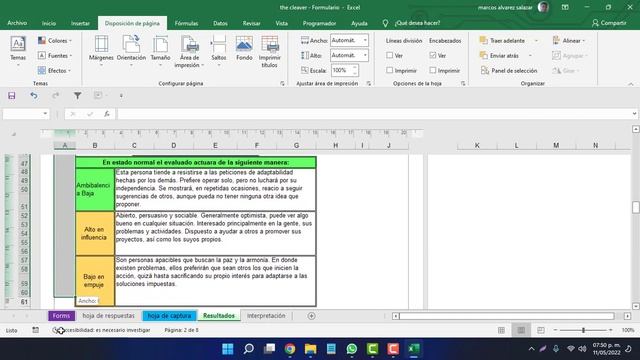Switch to the Datos ribbon tab
Image resolution: width=640 pixels, height=360 pixels.
pos(220,23)
